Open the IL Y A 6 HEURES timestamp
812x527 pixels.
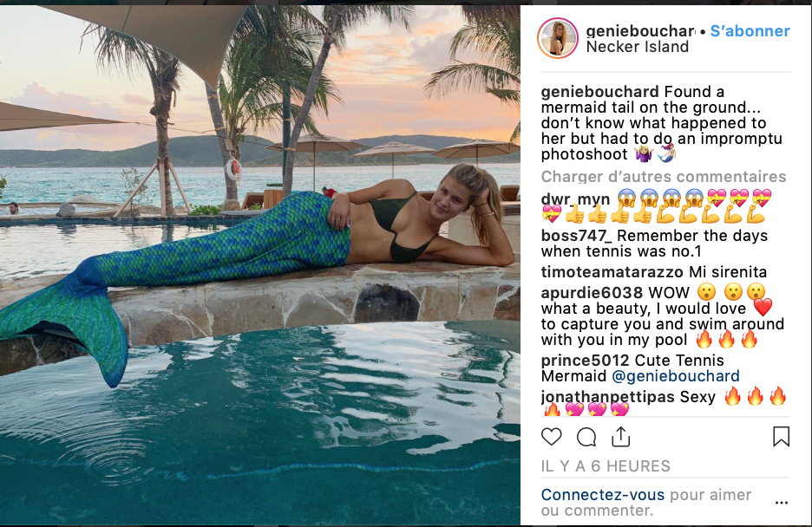coord(606,466)
